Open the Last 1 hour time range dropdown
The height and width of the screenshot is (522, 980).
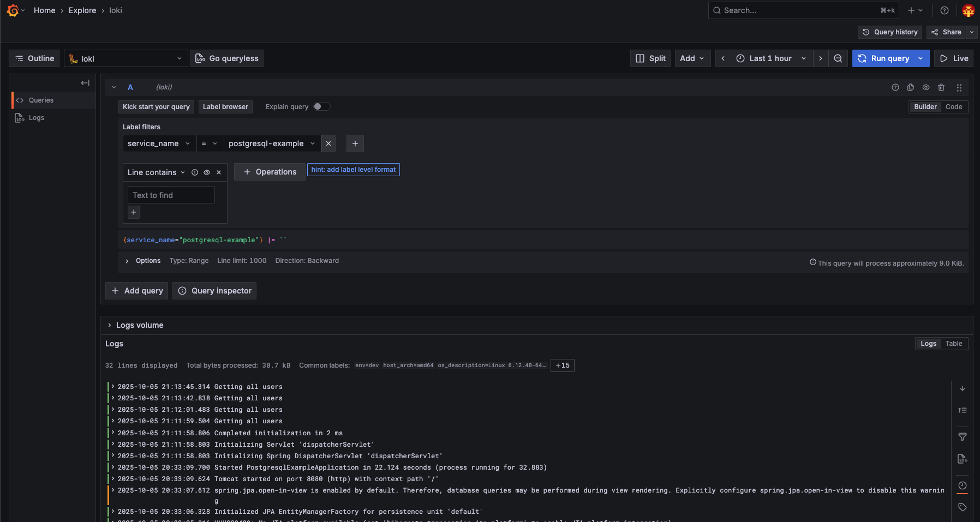pyautogui.click(x=770, y=58)
